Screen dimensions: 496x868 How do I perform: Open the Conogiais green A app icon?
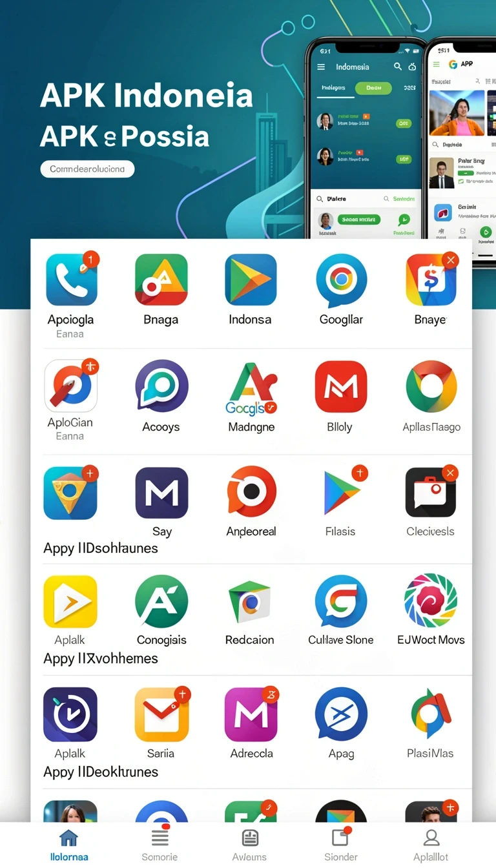pyautogui.click(x=161, y=602)
